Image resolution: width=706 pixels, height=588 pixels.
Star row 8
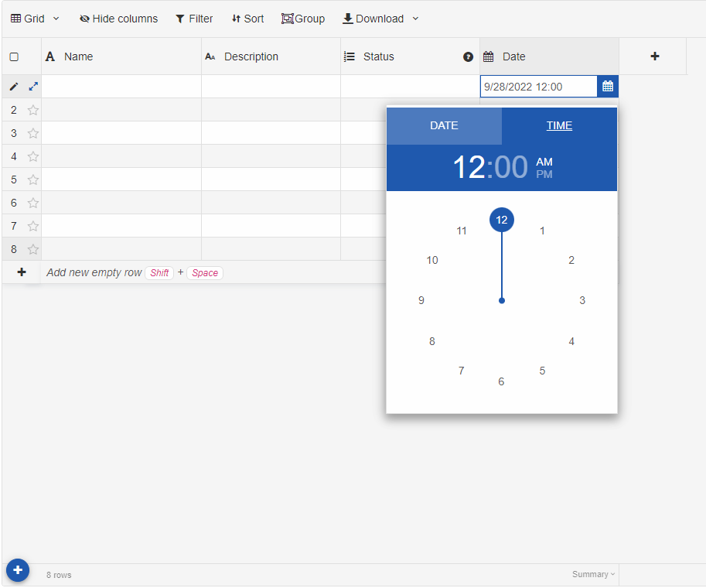pos(33,249)
